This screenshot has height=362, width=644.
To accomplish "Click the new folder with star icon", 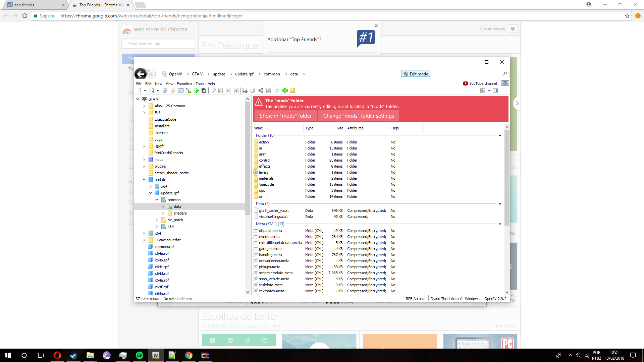I will coord(293,90).
